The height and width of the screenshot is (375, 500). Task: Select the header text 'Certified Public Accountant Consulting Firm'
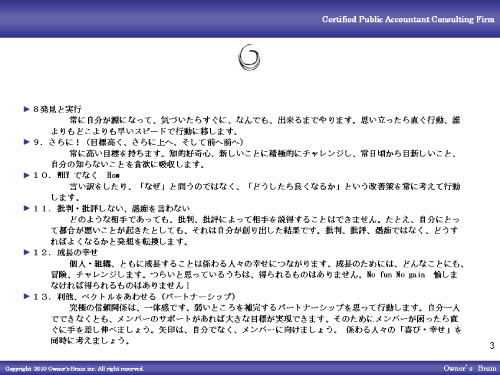(408, 19)
